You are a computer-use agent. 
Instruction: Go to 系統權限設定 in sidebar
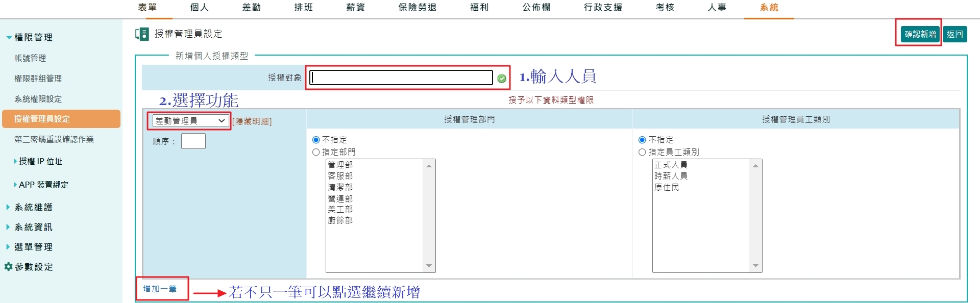point(38,99)
